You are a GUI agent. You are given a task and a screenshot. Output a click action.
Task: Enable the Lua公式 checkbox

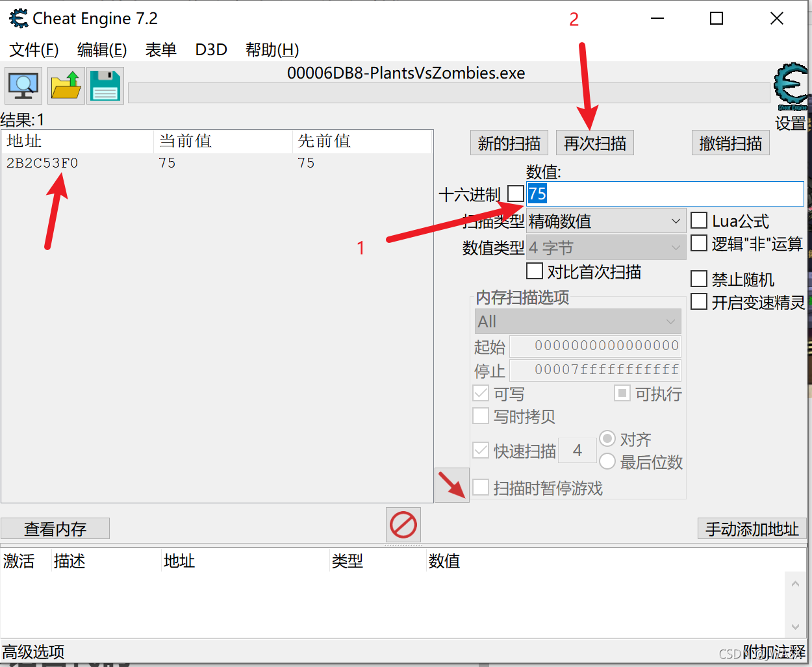(699, 220)
